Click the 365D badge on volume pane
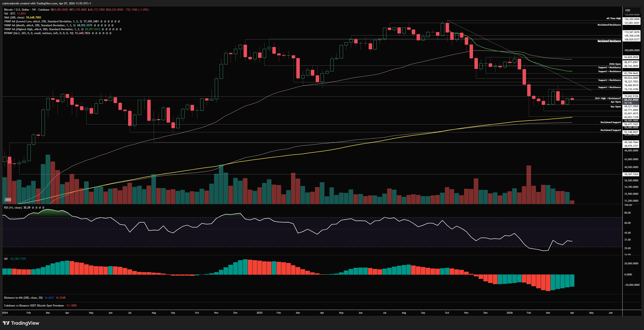The image size is (644, 330). tap(8, 200)
